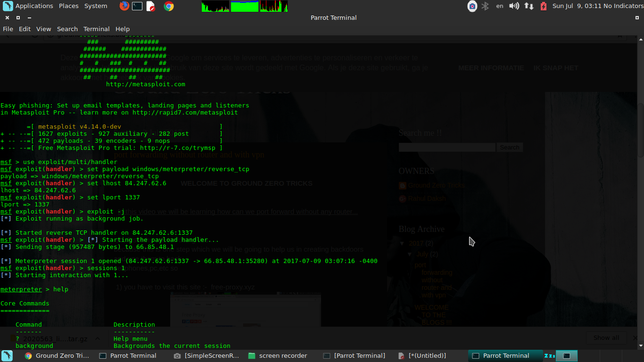Click the 'lport => 1337' output line
The image size is (644, 362).
click(25, 205)
